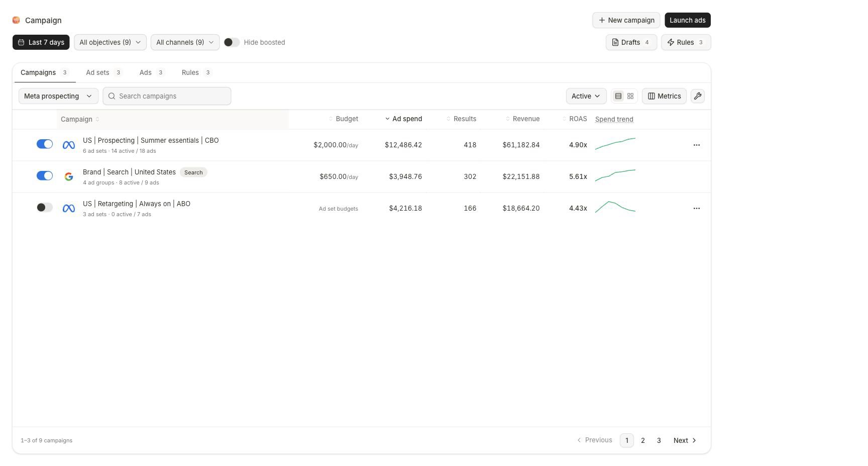This screenshot has height=466, width=868.
Task: Go to page 2
Action: pyautogui.click(x=643, y=440)
